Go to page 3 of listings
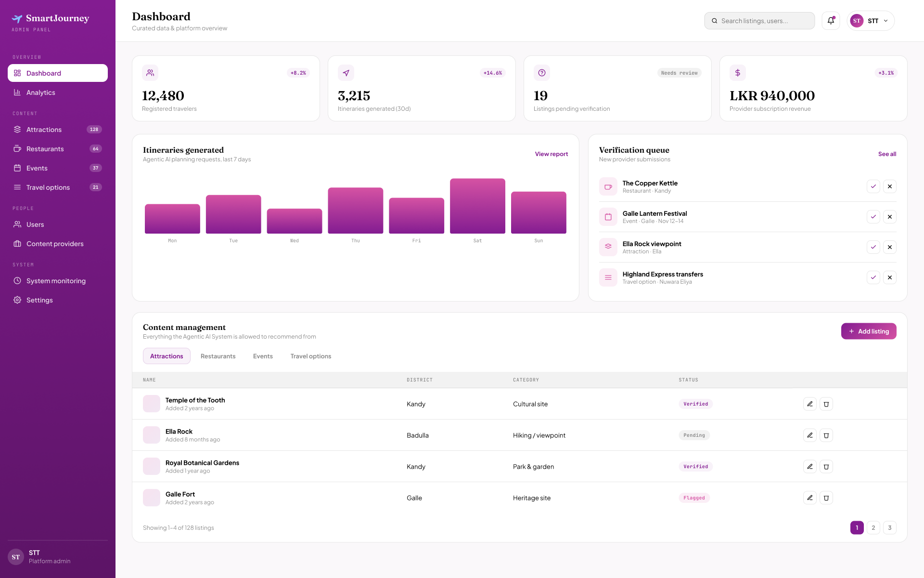This screenshot has width=924, height=578. [x=889, y=528]
